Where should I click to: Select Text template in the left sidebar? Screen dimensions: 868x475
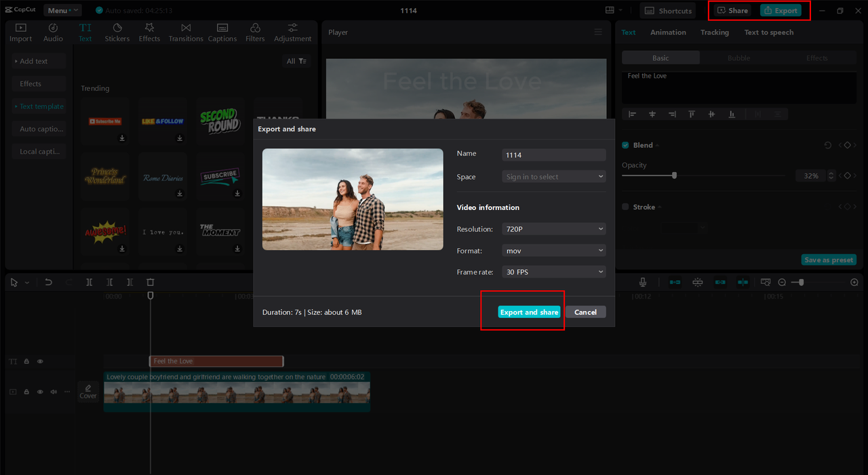click(39, 106)
